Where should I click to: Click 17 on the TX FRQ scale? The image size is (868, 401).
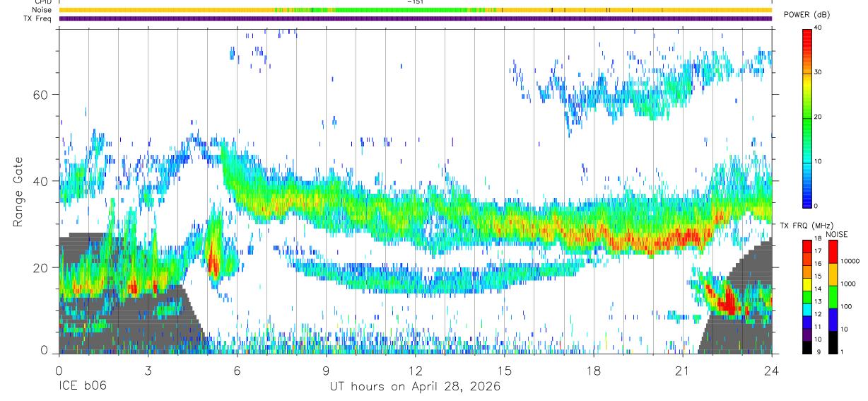(x=817, y=251)
